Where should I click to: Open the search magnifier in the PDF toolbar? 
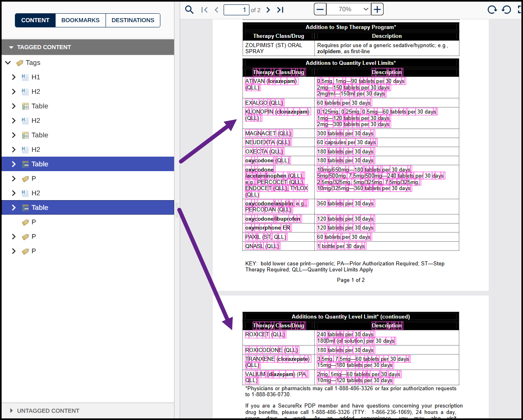coord(189,10)
